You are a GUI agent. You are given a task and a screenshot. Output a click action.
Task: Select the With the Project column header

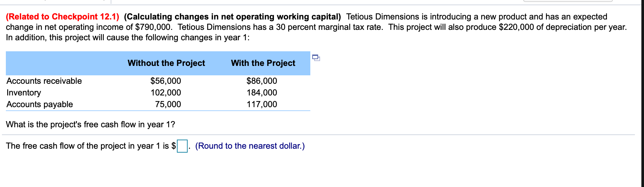click(x=263, y=63)
